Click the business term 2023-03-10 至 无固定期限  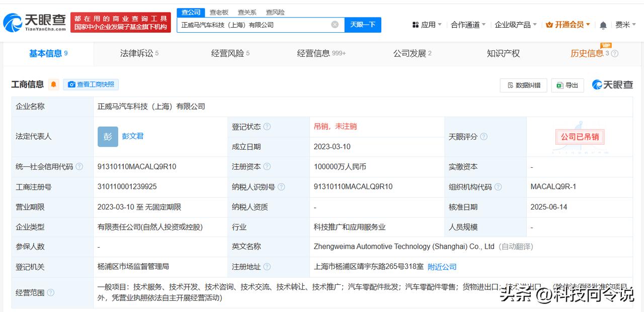tap(139, 207)
